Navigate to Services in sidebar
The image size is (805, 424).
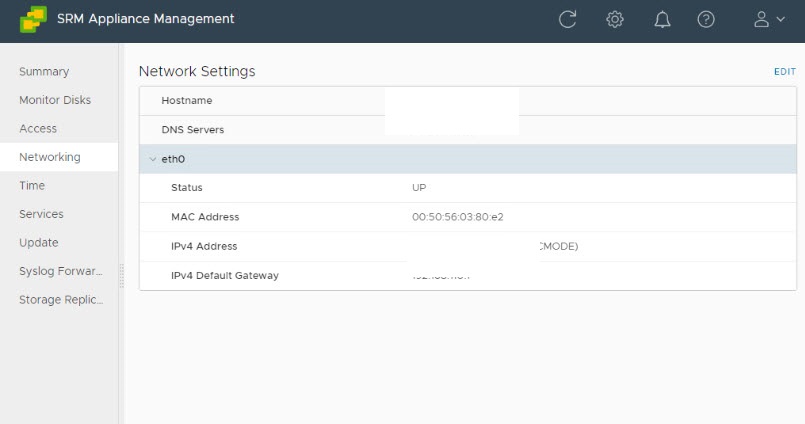pyautogui.click(x=41, y=214)
